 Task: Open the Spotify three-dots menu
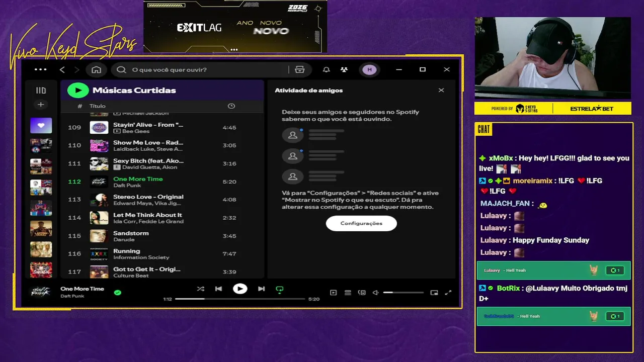[40, 70]
